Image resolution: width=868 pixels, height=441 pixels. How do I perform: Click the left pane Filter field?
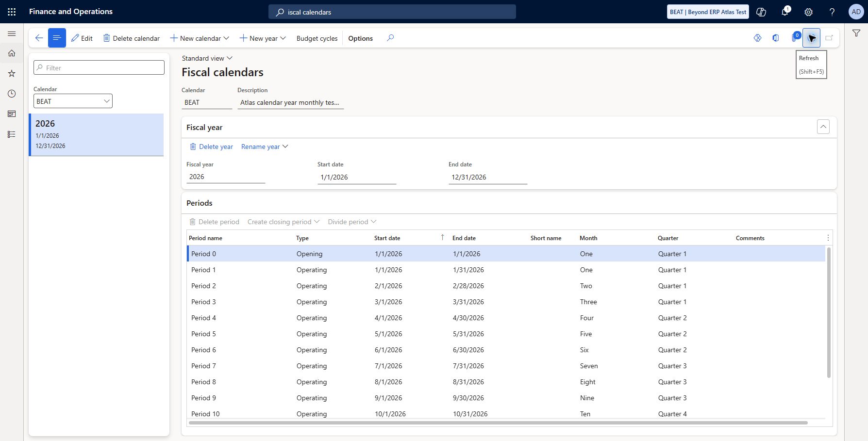click(x=99, y=67)
